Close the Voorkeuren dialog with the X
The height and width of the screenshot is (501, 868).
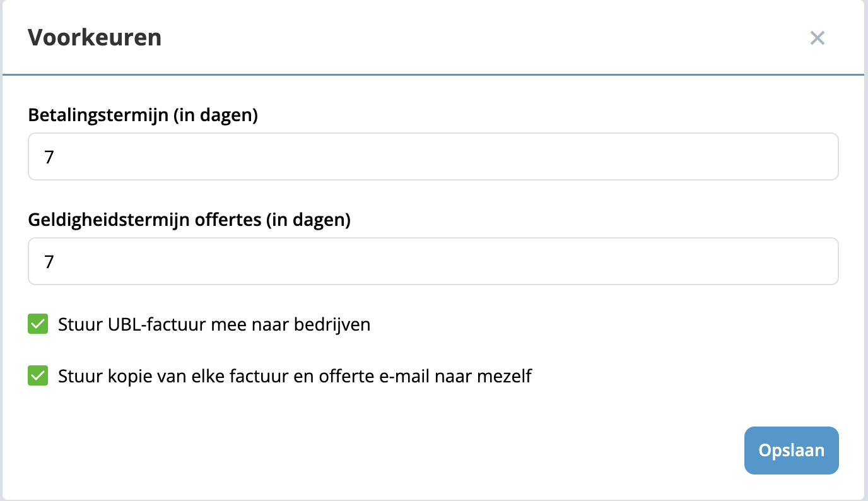pyautogui.click(x=818, y=38)
